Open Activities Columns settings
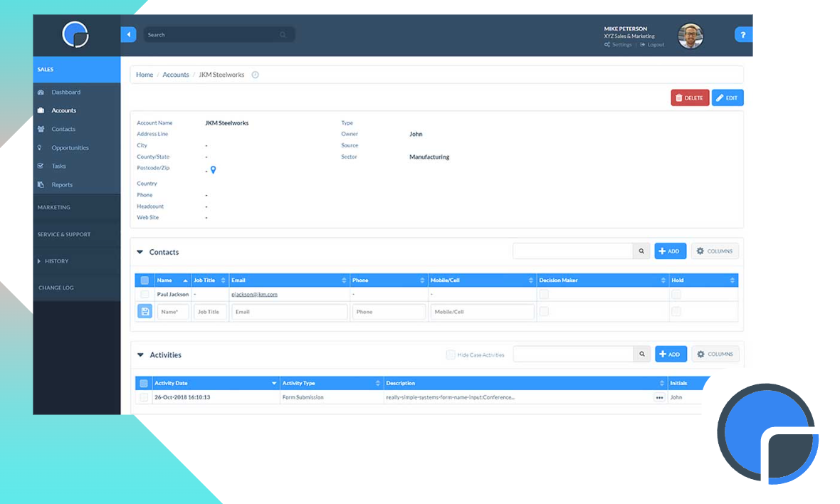The image size is (840, 504). coord(715,354)
